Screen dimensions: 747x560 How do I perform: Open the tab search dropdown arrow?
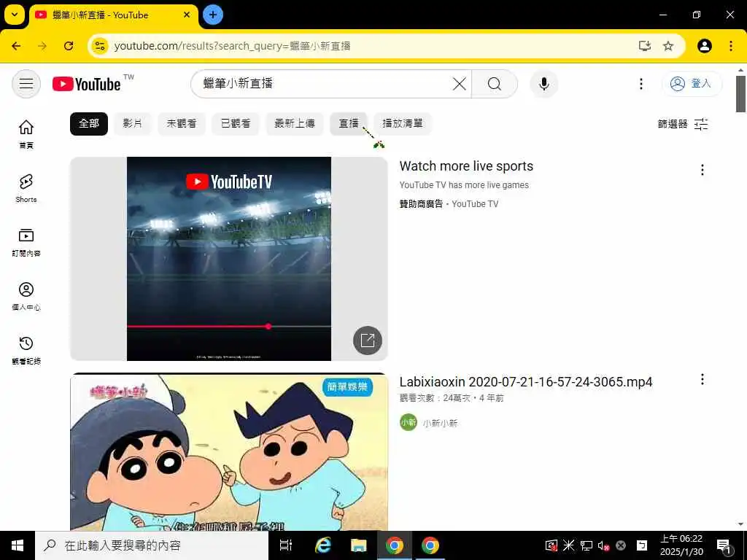point(15,15)
